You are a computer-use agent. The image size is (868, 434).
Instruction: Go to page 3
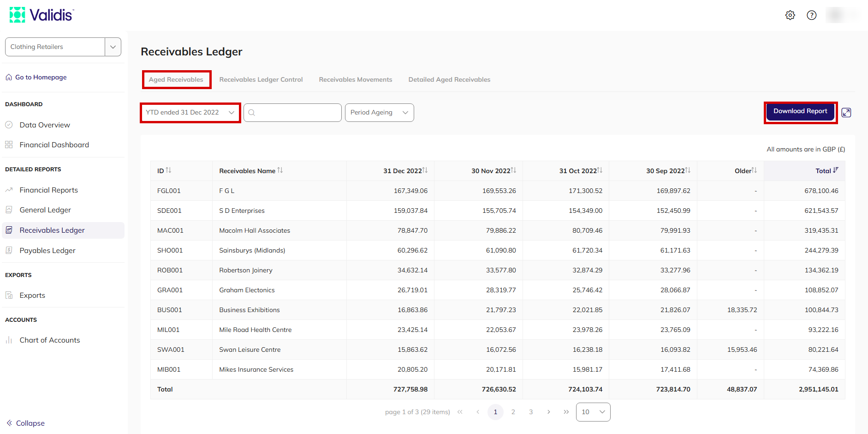point(531,412)
